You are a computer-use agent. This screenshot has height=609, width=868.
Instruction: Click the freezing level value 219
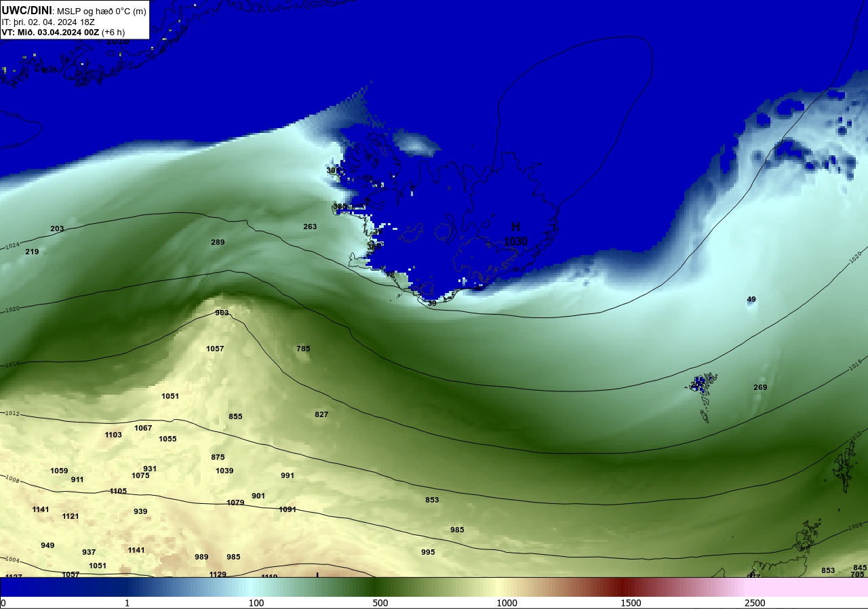pyautogui.click(x=32, y=252)
